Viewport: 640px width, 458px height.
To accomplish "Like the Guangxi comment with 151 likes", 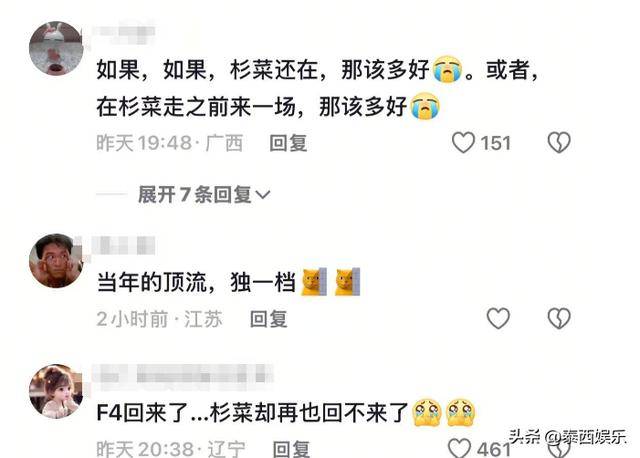I will tap(463, 142).
